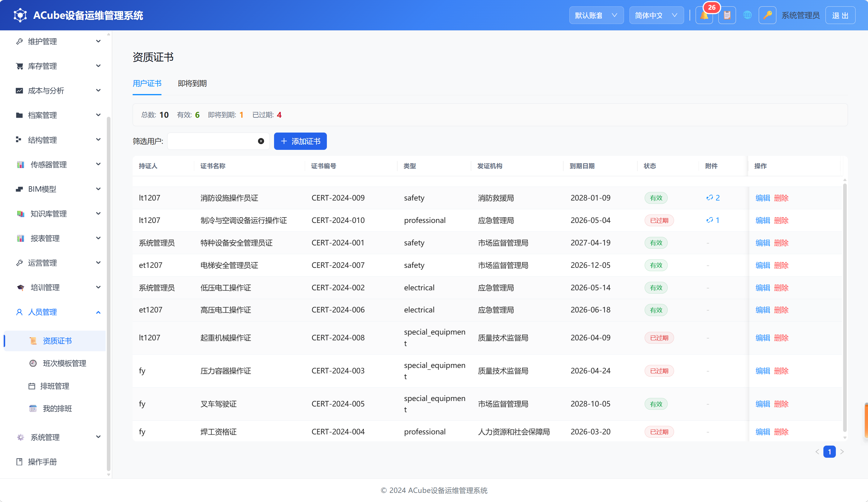
Task: Expand BIM模型 menu
Action: tap(55, 189)
